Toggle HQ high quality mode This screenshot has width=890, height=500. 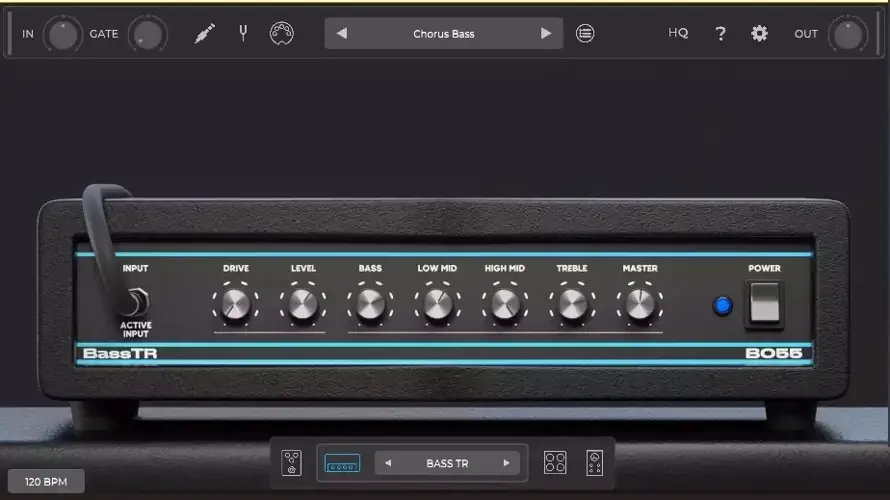[x=678, y=34]
